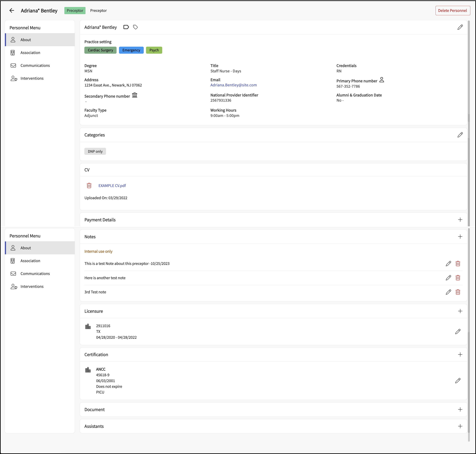
Task: Edit Categories section using pencil icon
Action: (x=460, y=135)
